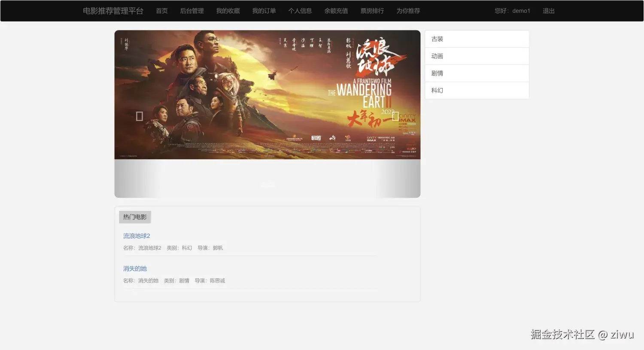The width and height of the screenshot is (644, 350).
Task: Go to 我的收藏 page
Action: tap(228, 11)
